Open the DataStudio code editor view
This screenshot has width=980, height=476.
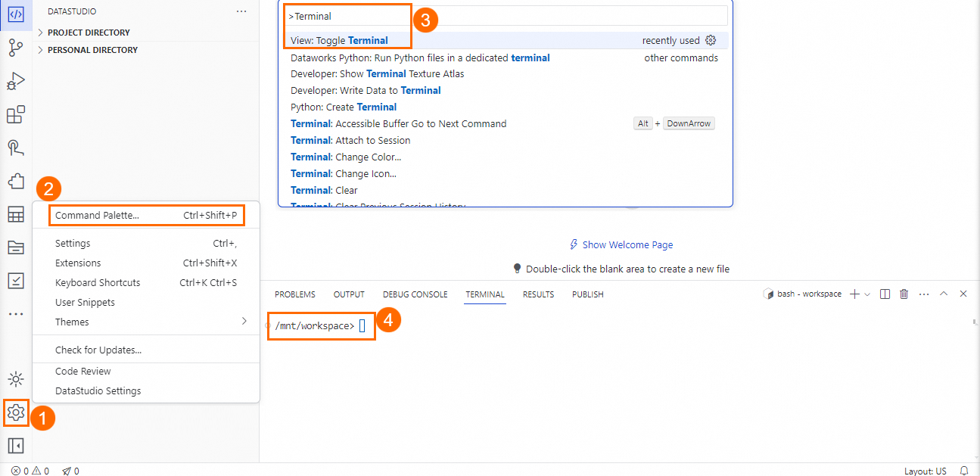[15, 15]
